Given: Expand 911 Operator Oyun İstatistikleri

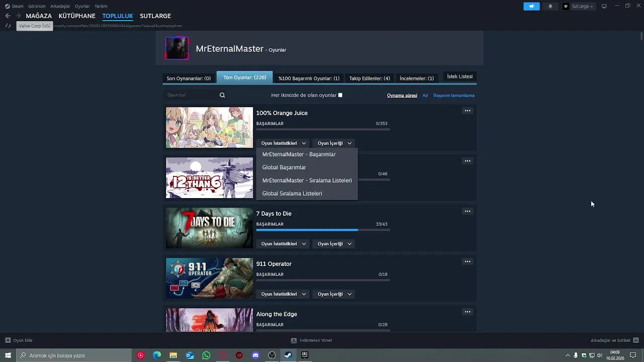Looking at the screenshot, I should [283, 294].
